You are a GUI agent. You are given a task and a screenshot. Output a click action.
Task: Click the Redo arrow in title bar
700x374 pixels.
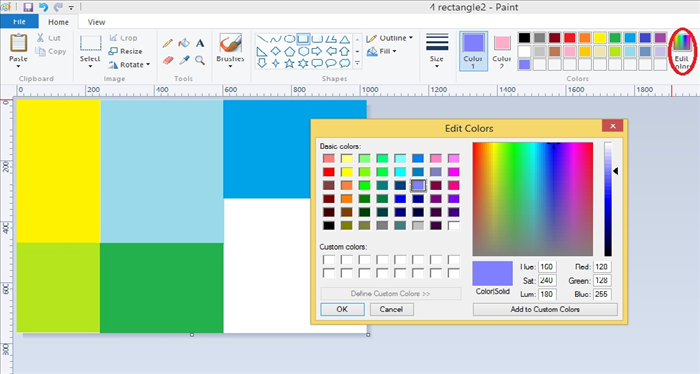pos(58,7)
